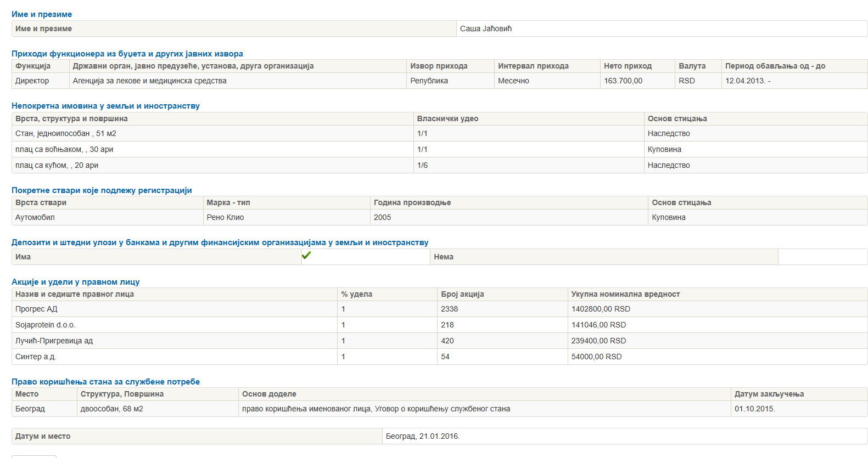The width and height of the screenshot is (868, 458).
Task: Click the empty cell beside Нема
Action: (x=822, y=257)
